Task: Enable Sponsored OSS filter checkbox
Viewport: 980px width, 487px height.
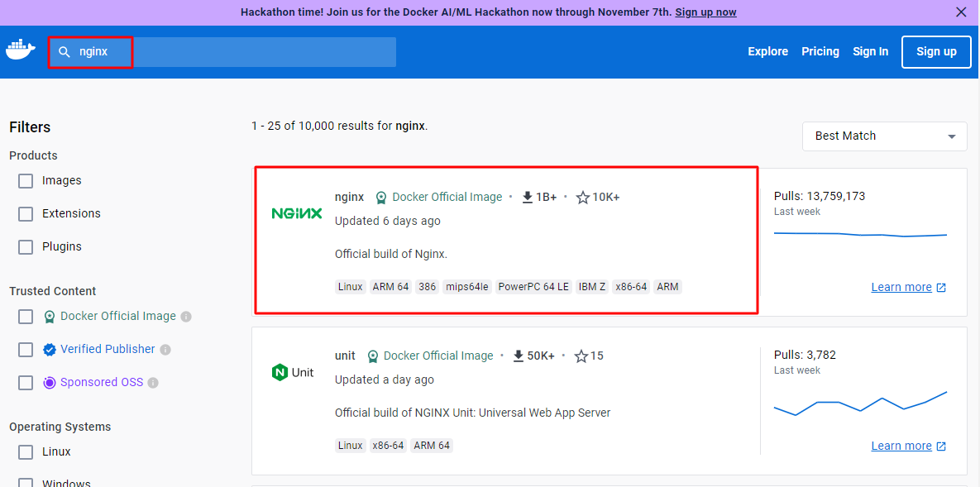Action: coord(26,383)
